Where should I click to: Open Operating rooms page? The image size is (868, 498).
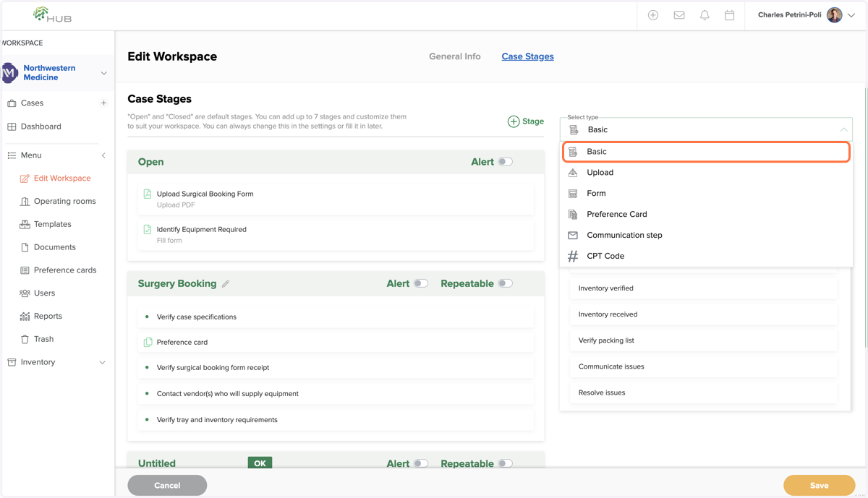[64, 202]
